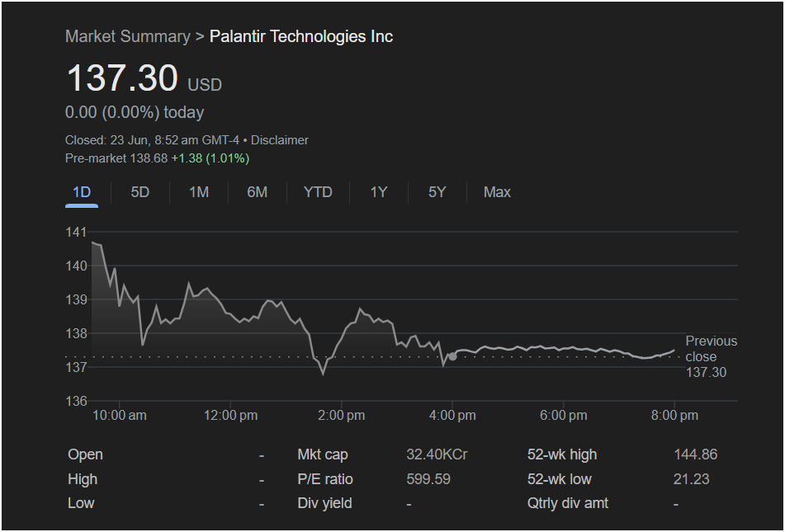The height and width of the screenshot is (532, 785).
Task: Click the 6:00 pm axis label
Action: 564,416
